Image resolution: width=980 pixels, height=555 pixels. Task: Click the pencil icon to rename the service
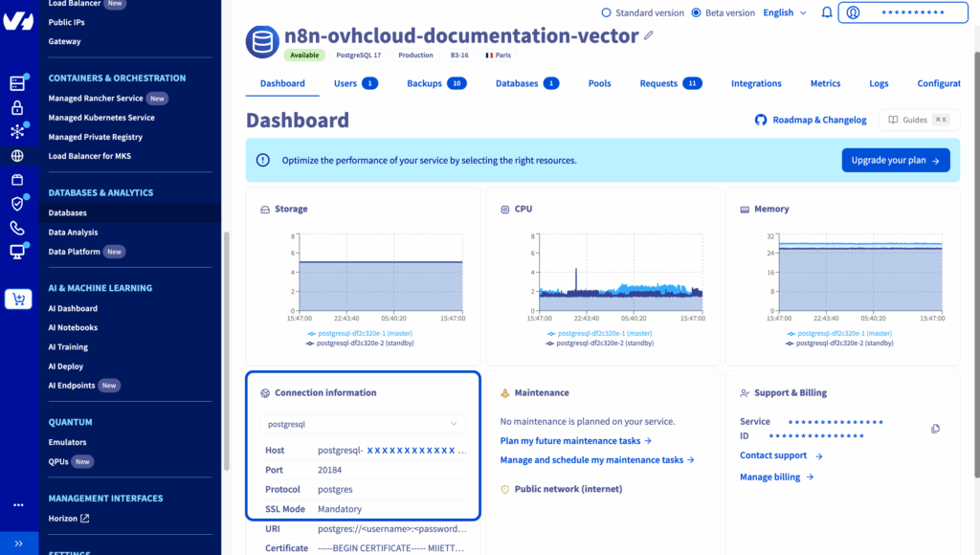coord(649,35)
